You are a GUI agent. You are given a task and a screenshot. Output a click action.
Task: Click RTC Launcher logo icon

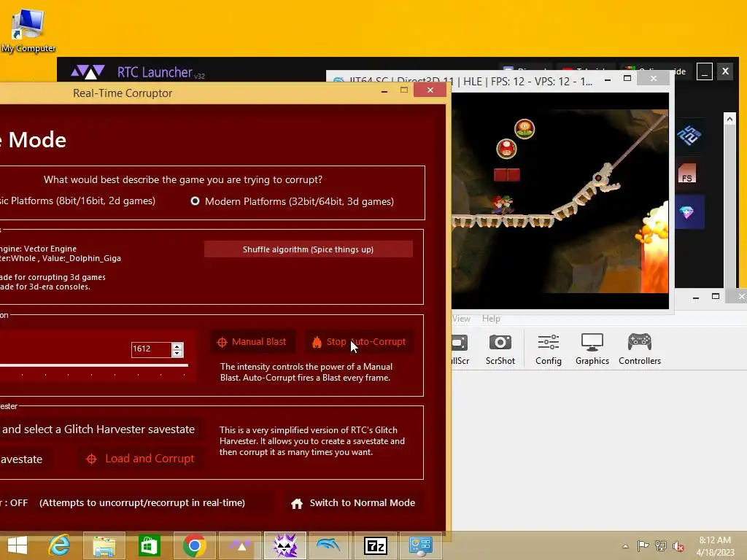click(88, 72)
